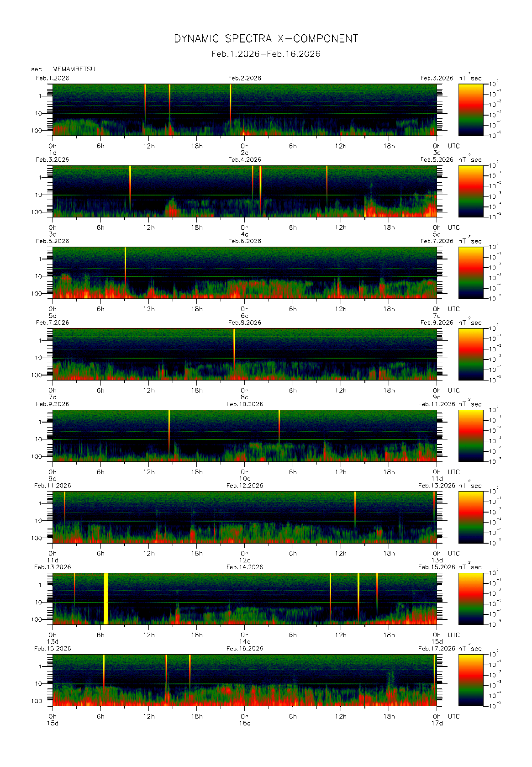The width and height of the screenshot is (532, 767).
Task: Click the horizontal green line in third spectrogram
Action: click(x=274, y=276)
